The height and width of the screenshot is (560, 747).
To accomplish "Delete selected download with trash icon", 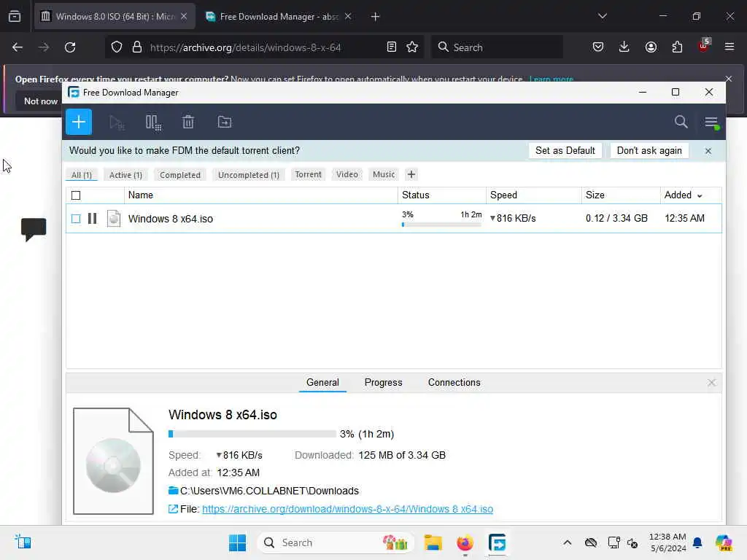I will point(188,122).
